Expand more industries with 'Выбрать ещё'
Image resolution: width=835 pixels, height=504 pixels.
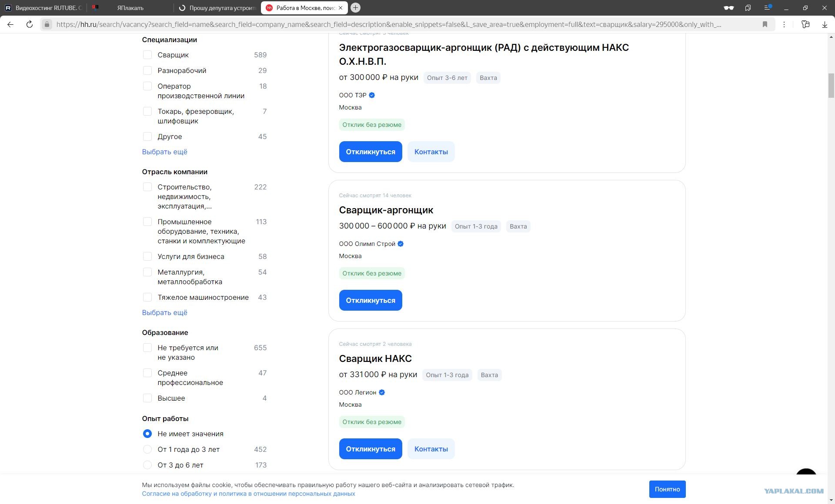[164, 312]
